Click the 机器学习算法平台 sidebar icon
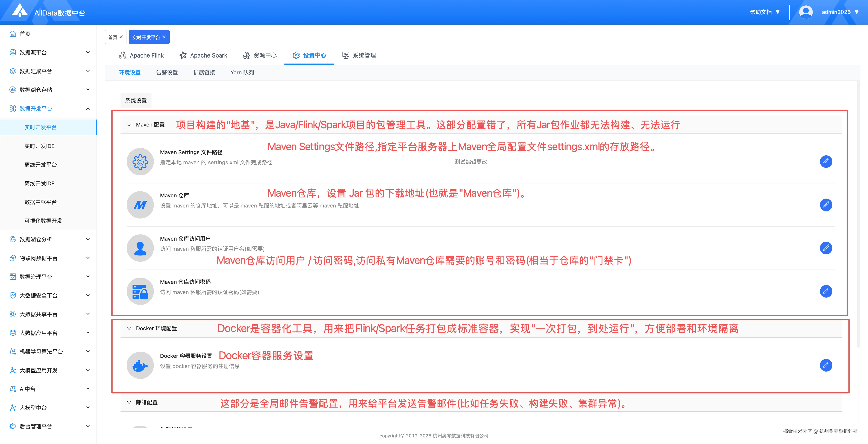 (13, 351)
